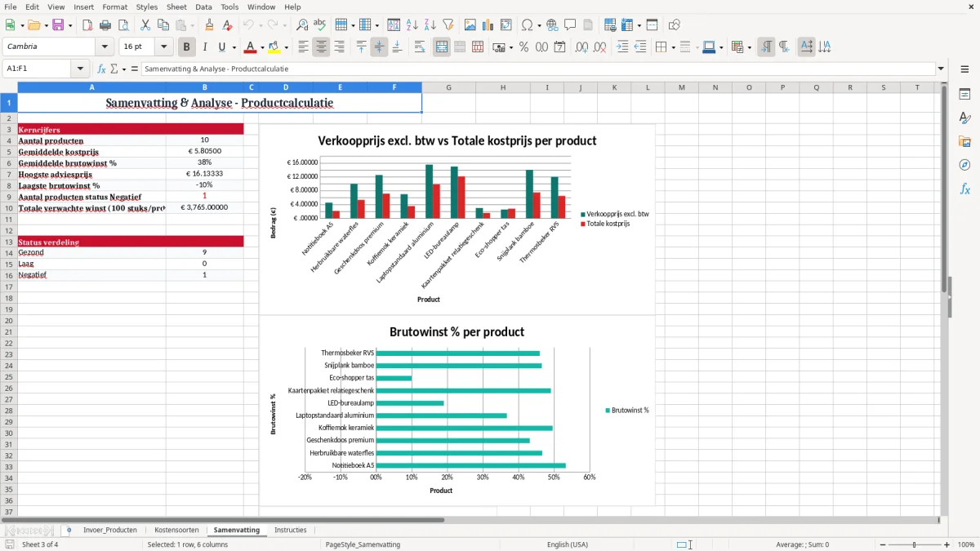Open the sidebar Gallery icon
This screenshot has width=980, height=551.
coord(964,141)
